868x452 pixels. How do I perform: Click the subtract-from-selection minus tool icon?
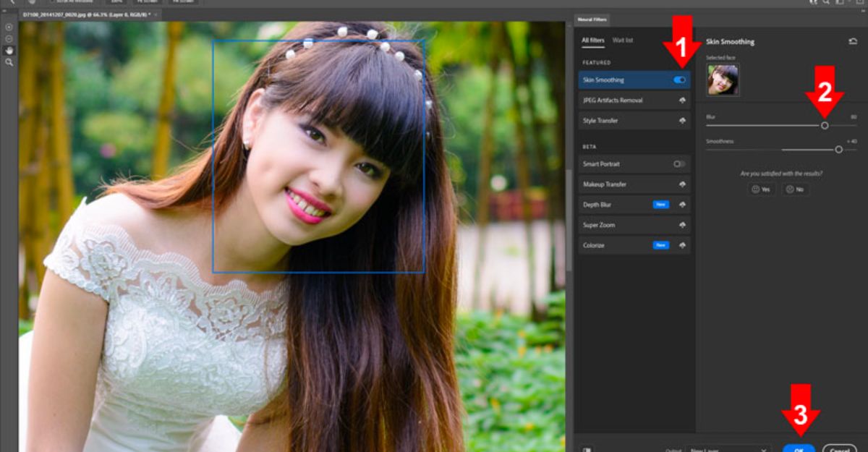pyautogui.click(x=9, y=38)
